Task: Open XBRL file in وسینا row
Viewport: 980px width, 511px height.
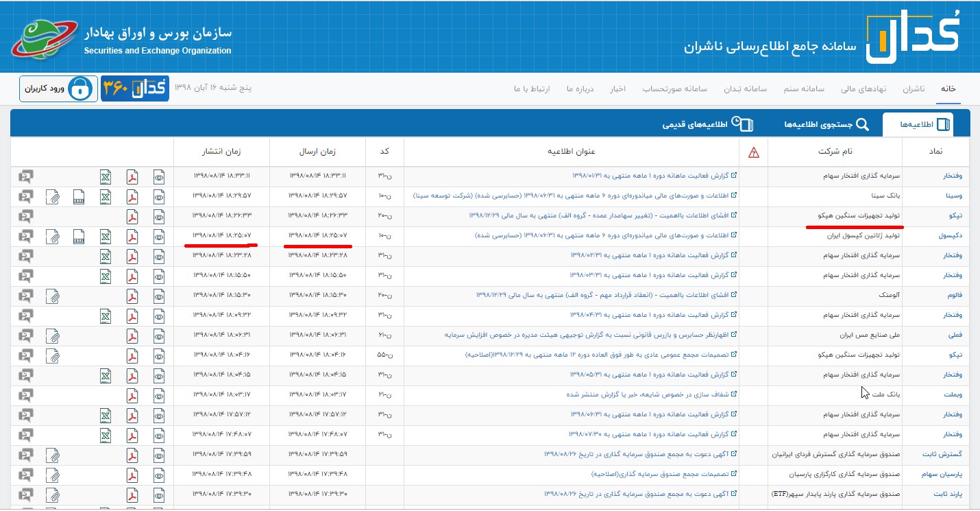Action: pyautogui.click(x=79, y=197)
